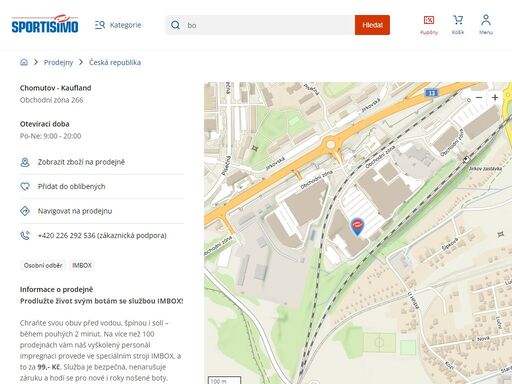Screen dimensions: 512x384
Task: Open the Košík shopping cart
Action: (458, 25)
